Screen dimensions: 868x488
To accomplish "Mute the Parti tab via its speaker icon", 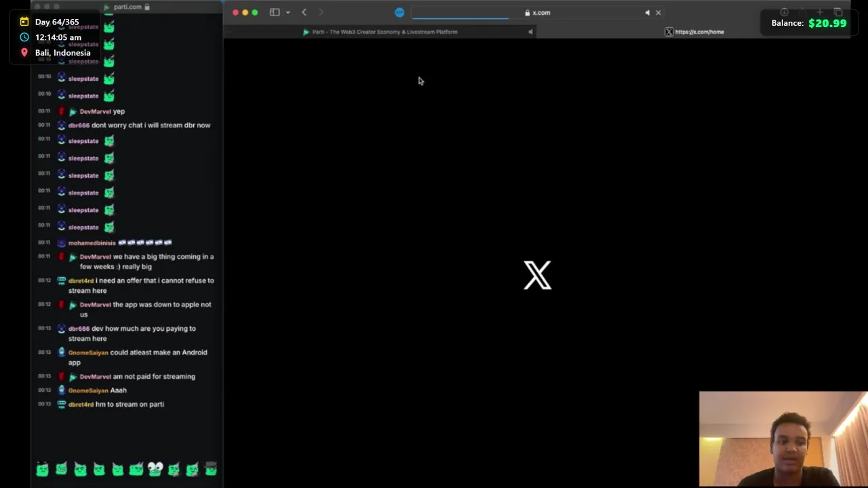I will coord(530,32).
